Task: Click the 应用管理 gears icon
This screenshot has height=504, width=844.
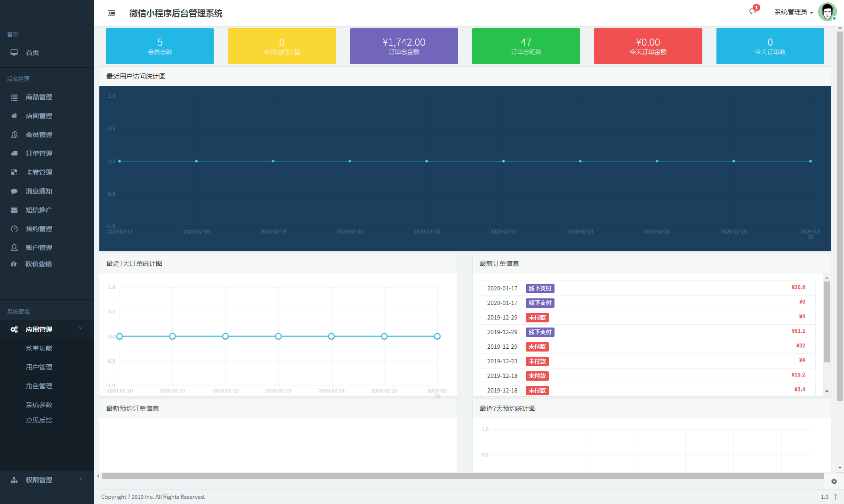Action: [14, 329]
